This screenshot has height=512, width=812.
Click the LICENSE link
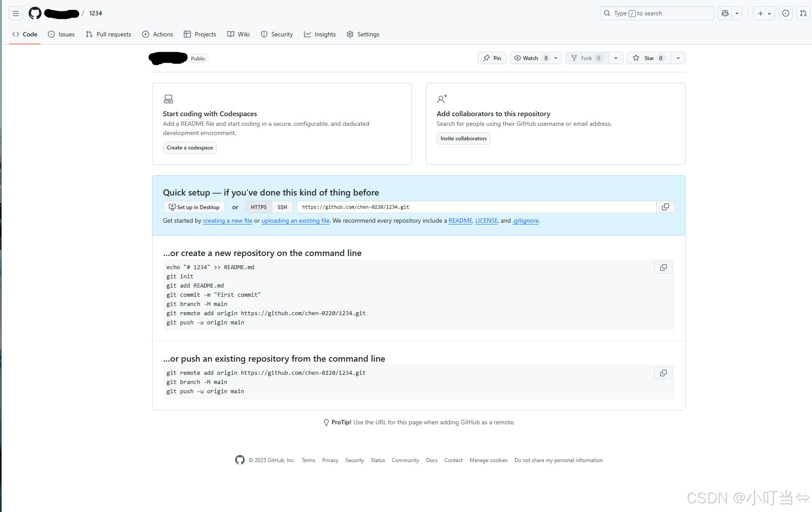pyautogui.click(x=486, y=220)
